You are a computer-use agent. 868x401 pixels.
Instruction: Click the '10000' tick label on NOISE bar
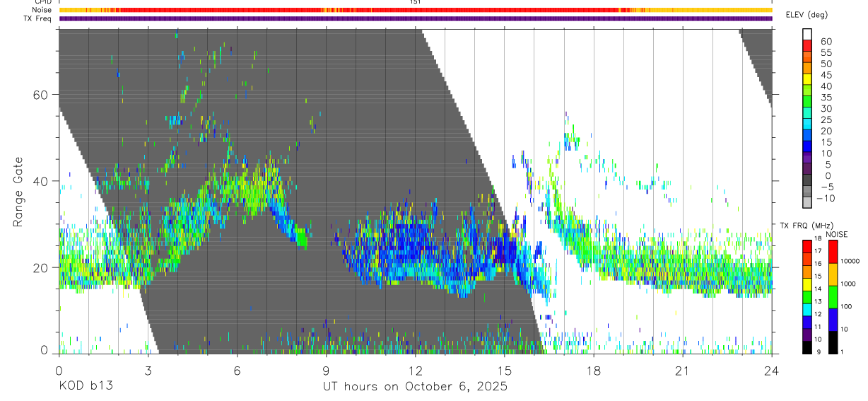[x=851, y=261]
